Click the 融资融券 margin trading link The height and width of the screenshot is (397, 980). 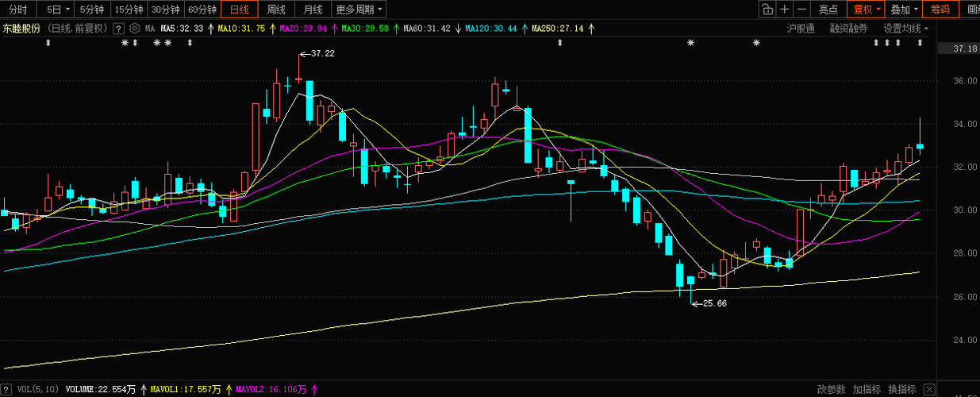(x=848, y=28)
